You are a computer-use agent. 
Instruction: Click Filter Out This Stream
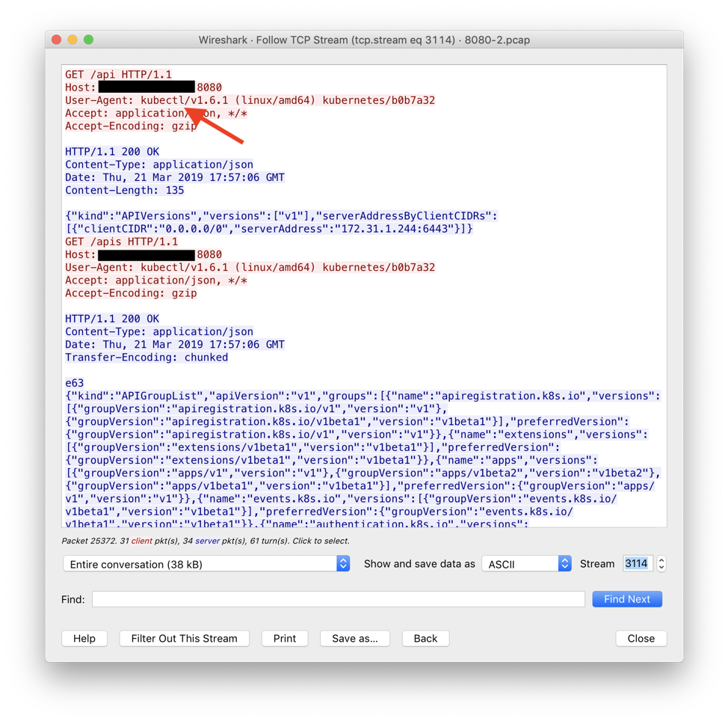click(184, 639)
